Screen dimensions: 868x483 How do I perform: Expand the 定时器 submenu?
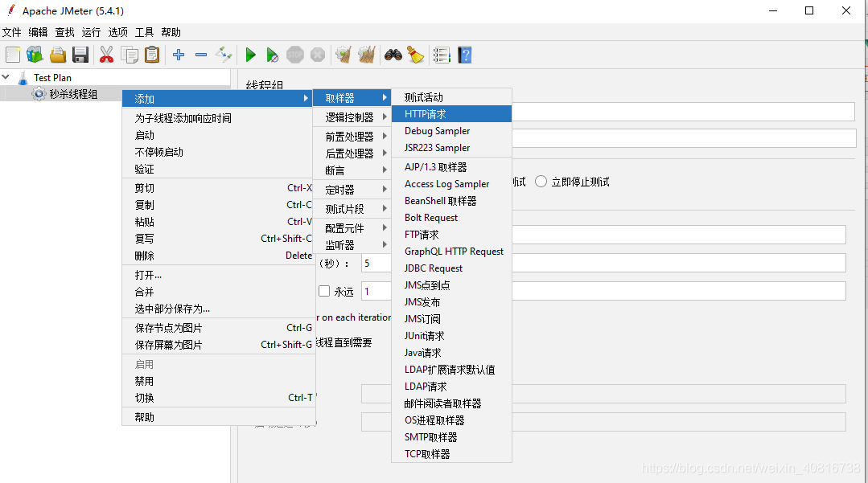[352, 189]
